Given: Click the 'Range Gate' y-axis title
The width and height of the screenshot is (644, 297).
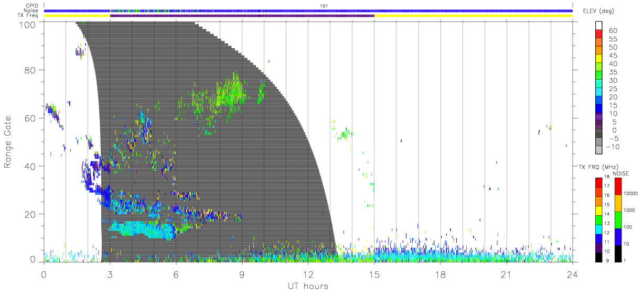Looking at the screenshot, I should tap(8, 142).
